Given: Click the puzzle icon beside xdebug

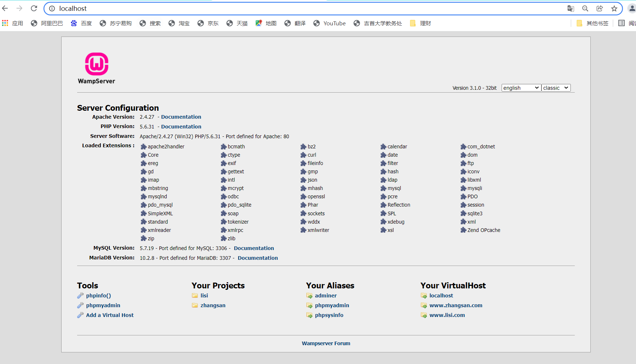Looking at the screenshot, I should pos(383,222).
